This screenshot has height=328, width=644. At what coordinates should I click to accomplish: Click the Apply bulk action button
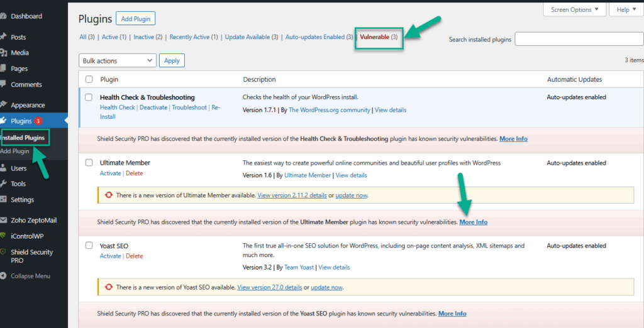[172, 60]
